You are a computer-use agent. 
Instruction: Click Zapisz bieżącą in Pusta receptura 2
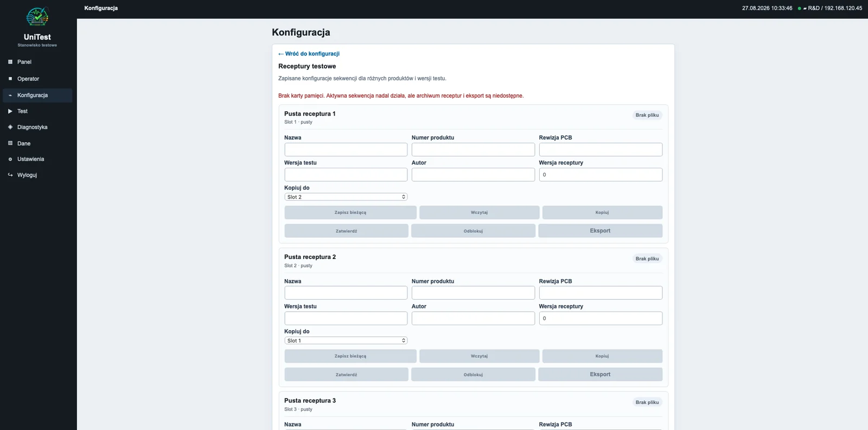click(x=350, y=356)
